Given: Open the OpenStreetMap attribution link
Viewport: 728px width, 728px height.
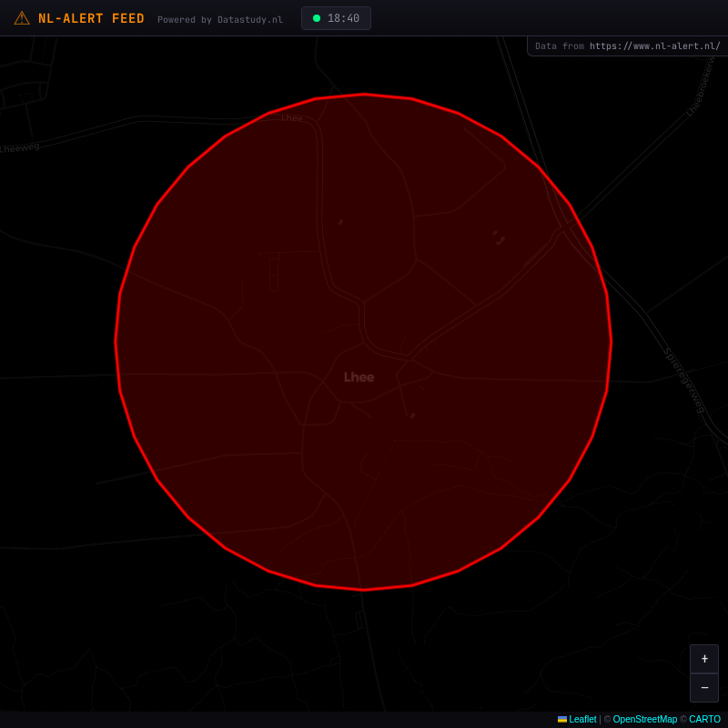Looking at the screenshot, I should (645, 719).
